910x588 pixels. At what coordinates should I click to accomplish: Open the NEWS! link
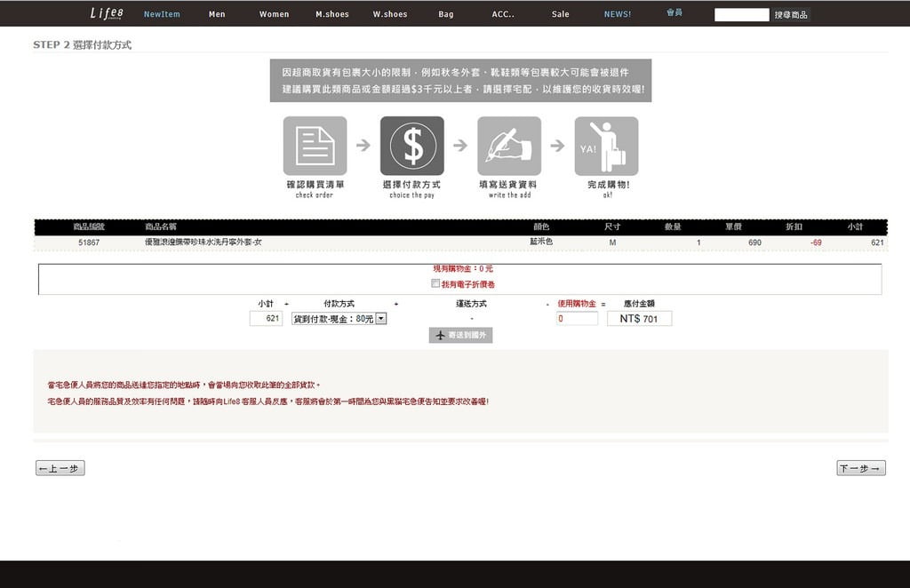tap(617, 14)
